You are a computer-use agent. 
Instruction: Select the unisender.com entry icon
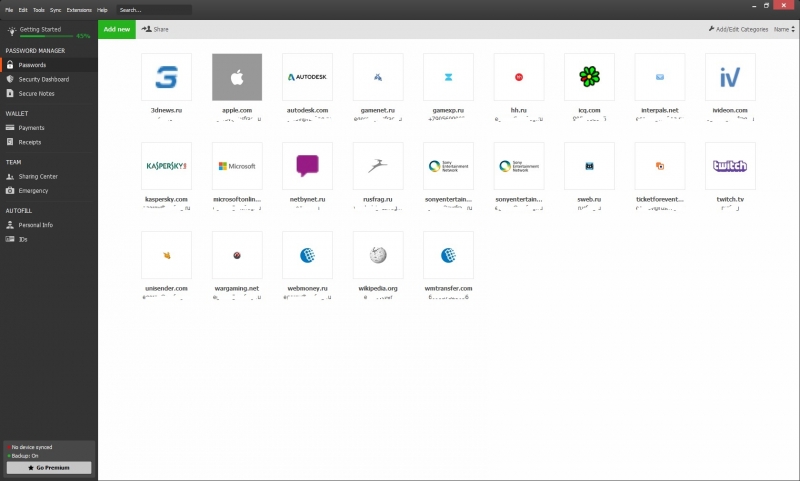166,255
